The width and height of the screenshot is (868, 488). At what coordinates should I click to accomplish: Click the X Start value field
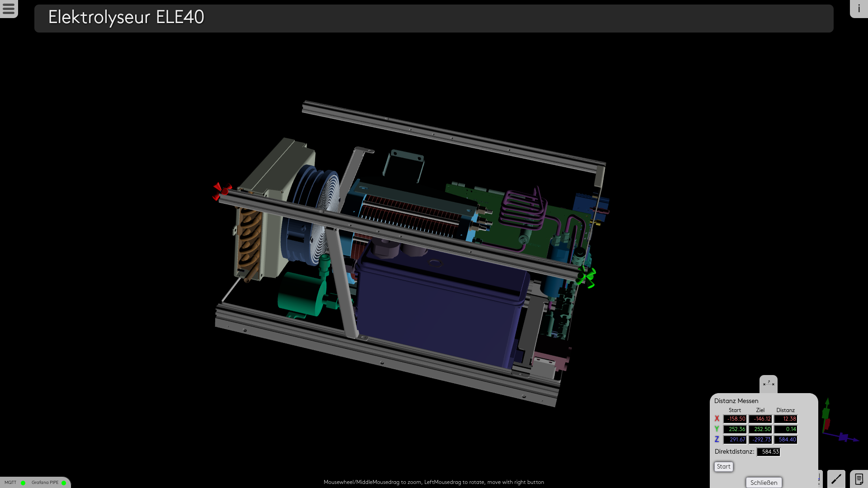tap(735, 419)
